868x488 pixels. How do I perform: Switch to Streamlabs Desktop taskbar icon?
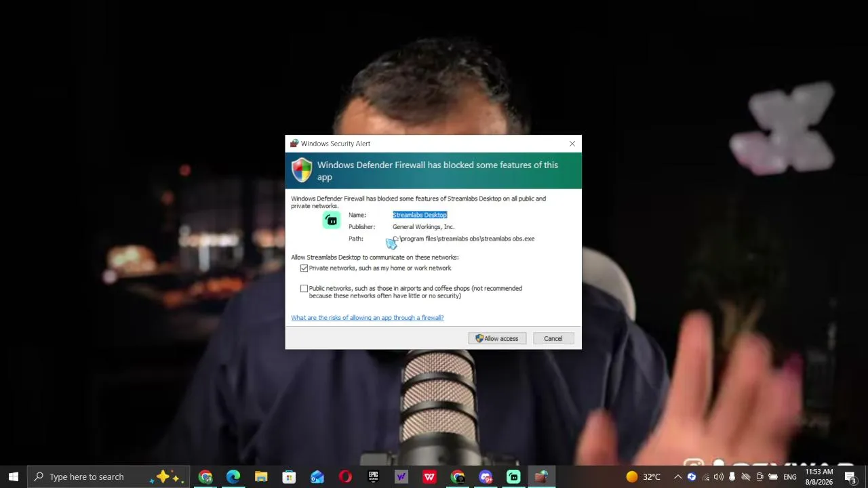pyautogui.click(x=513, y=476)
